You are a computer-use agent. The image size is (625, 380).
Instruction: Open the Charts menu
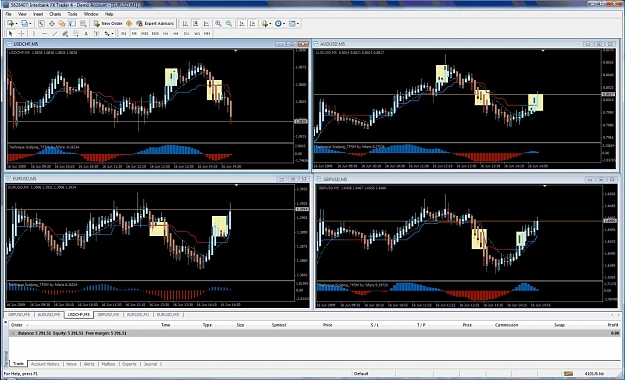point(55,14)
